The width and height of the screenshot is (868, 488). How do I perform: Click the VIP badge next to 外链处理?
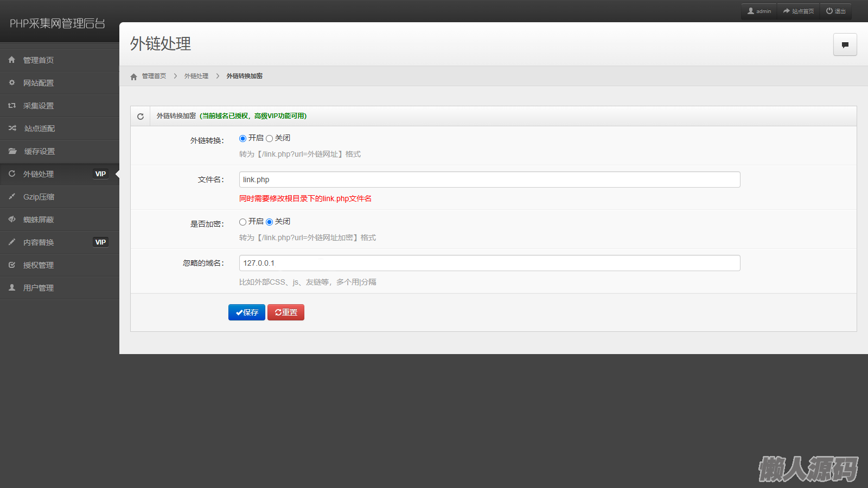pos(100,174)
